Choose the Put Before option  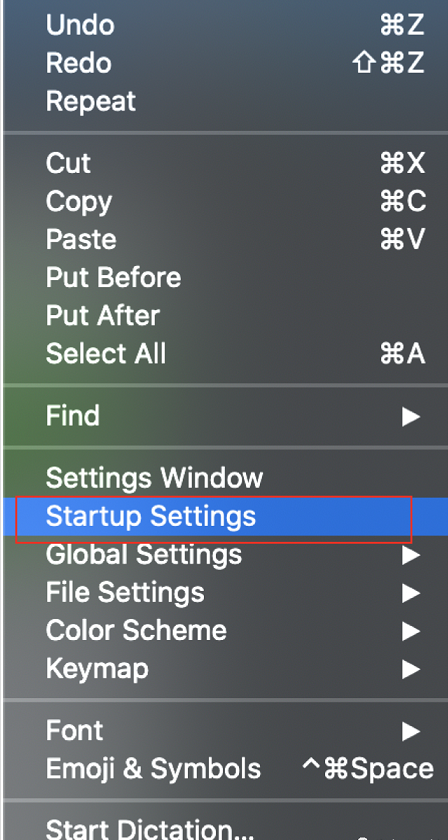pyautogui.click(x=225, y=277)
